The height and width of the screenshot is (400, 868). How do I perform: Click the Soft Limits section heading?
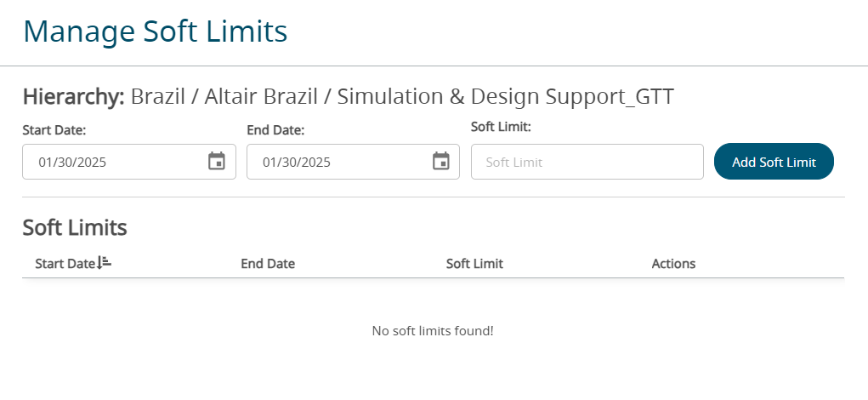pos(75,227)
